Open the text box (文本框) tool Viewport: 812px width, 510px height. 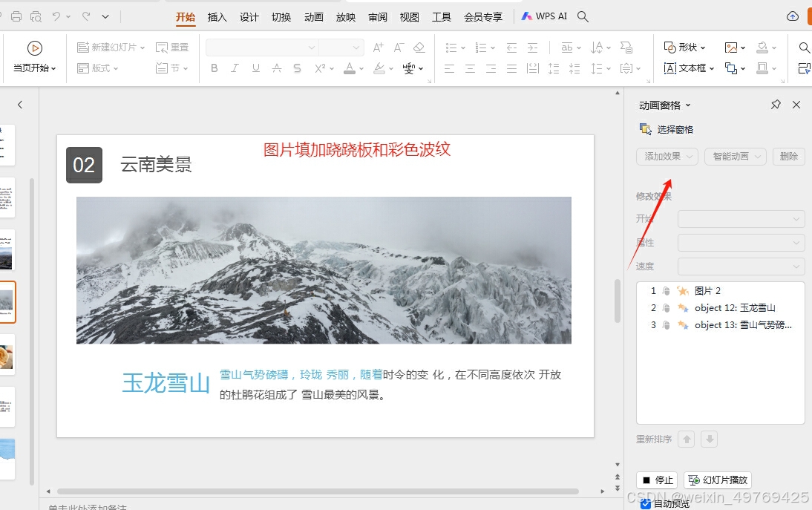click(689, 68)
